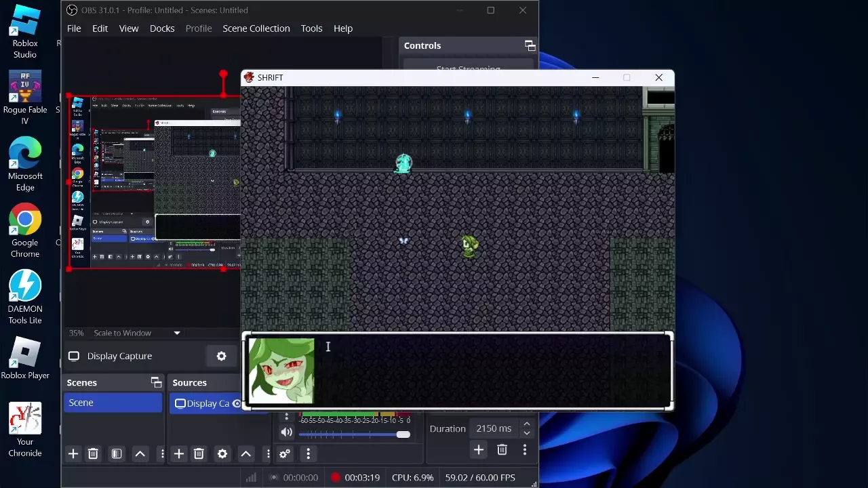Open the Scene Collection menu
Viewport: 868px width, 488px height.
point(256,28)
